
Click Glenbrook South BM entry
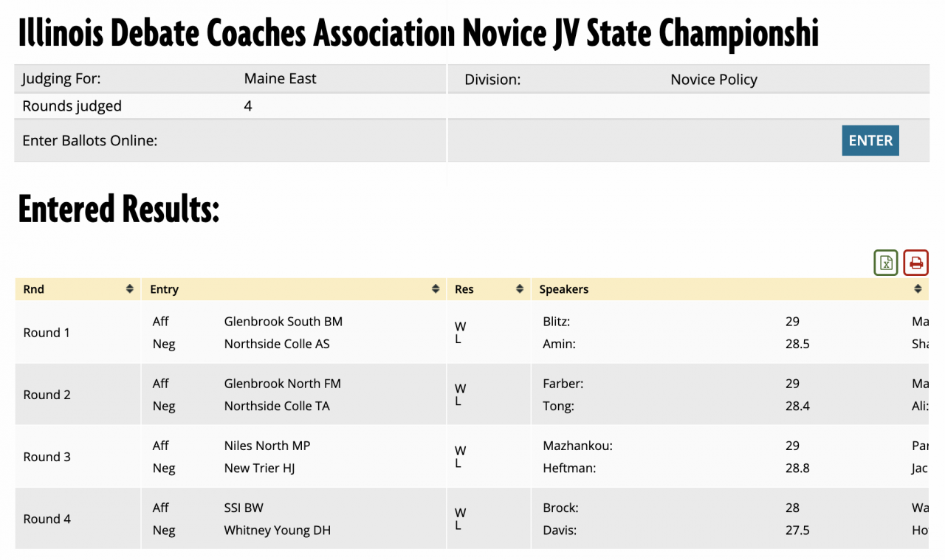pos(283,322)
